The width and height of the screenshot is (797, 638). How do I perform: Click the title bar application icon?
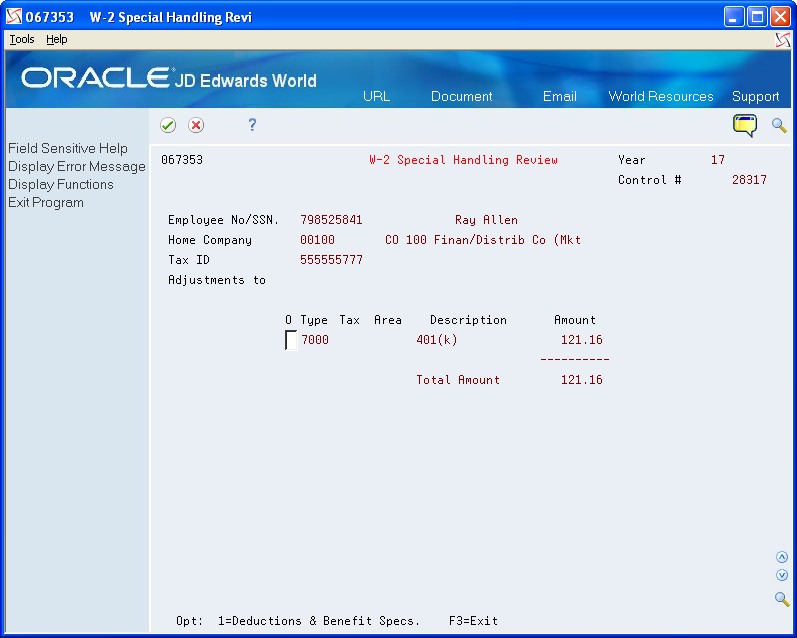pyautogui.click(x=14, y=17)
